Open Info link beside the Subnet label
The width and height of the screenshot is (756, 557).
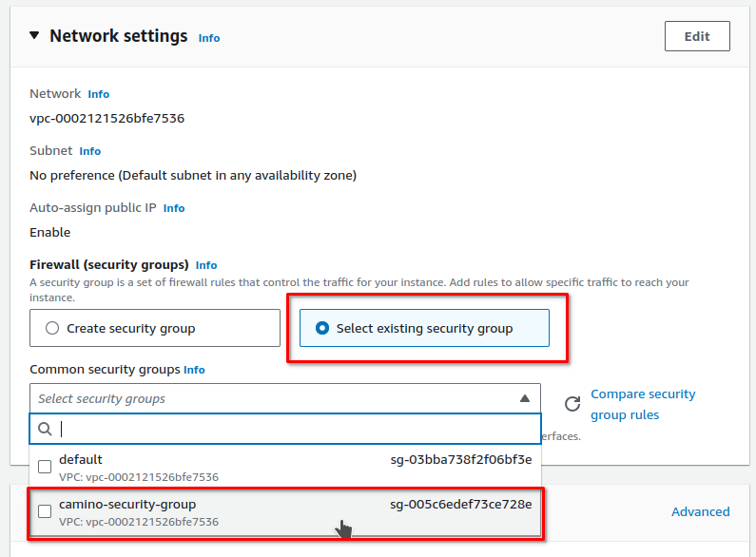89,151
